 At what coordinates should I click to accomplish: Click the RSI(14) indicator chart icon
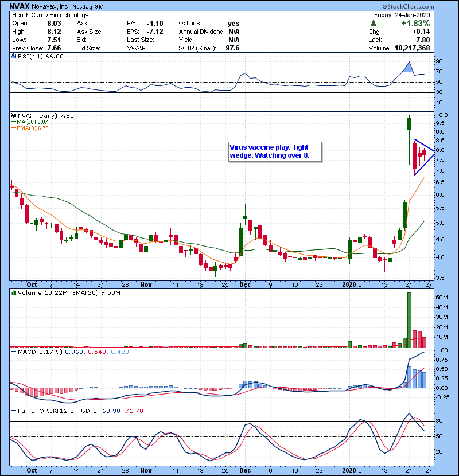coord(14,56)
